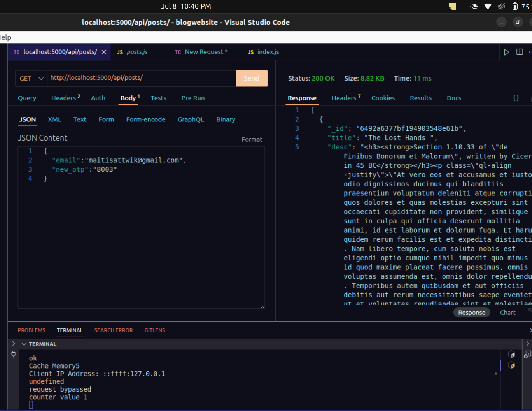Select the Form-encode body type
Viewport: 532px width, 411px height.
tap(146, 119)
